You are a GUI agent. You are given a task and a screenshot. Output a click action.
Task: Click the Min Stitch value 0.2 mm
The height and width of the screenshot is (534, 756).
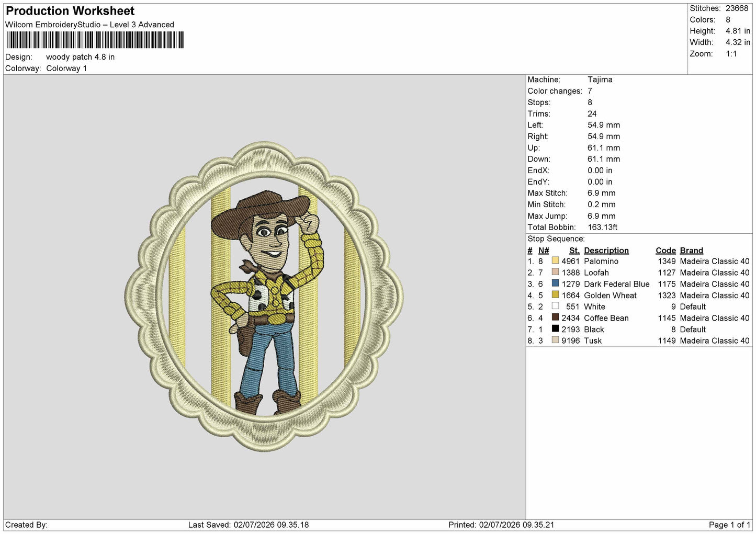(601, 204)
